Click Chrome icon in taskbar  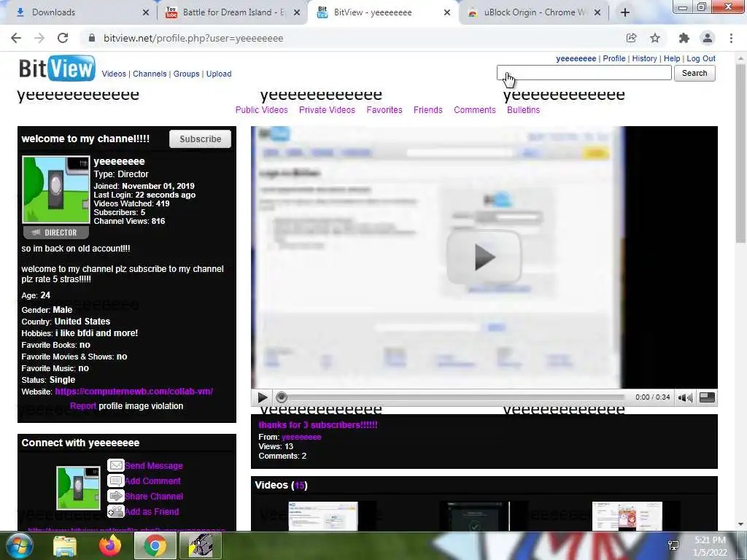[155, 545]
